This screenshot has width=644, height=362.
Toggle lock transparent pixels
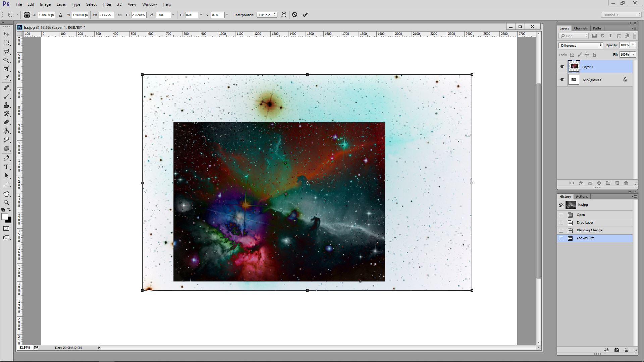coord(572,55)
